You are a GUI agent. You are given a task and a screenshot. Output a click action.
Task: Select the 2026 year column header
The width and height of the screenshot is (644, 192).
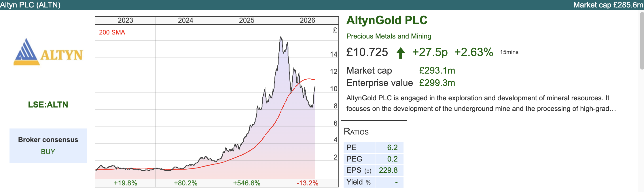coord(307,20)
